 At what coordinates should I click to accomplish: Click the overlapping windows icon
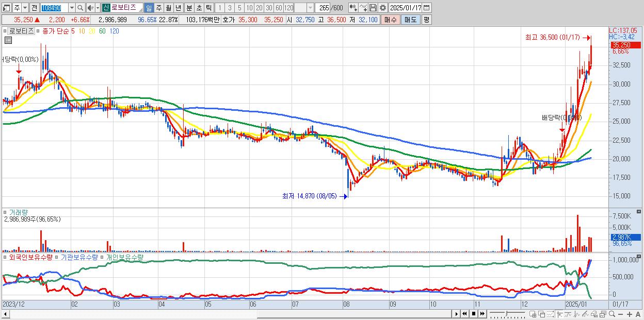541,314
